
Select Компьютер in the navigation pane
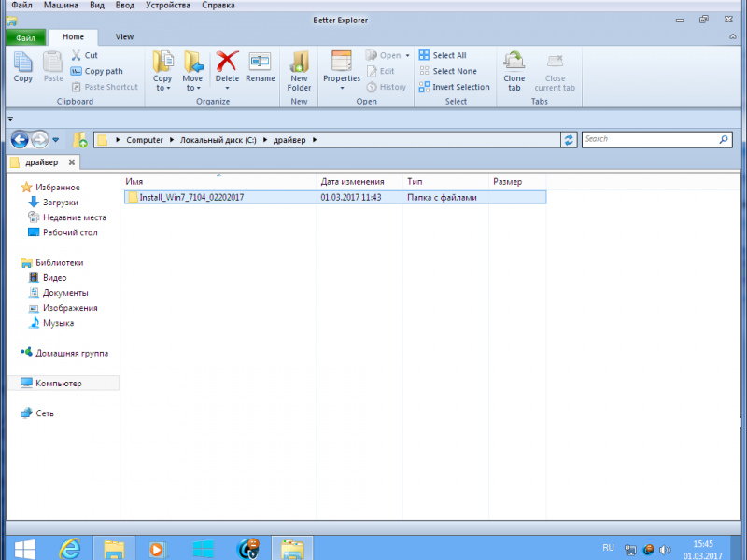coord(63,384)
